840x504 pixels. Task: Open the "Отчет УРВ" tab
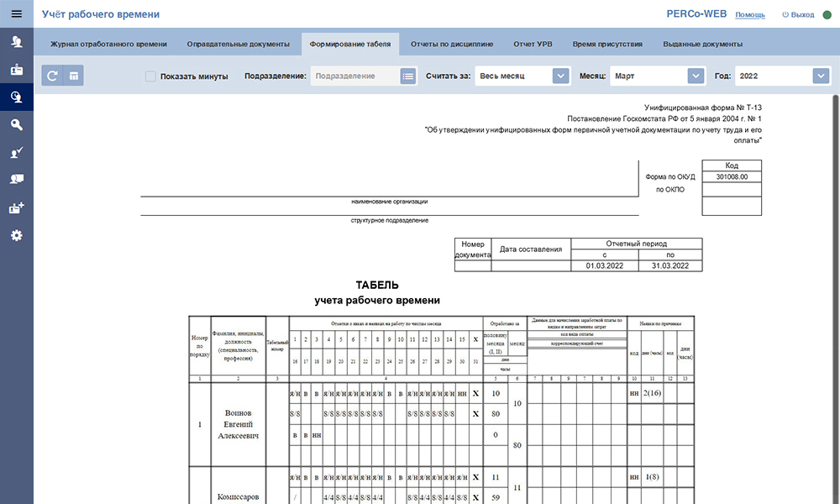pos(533,44)
